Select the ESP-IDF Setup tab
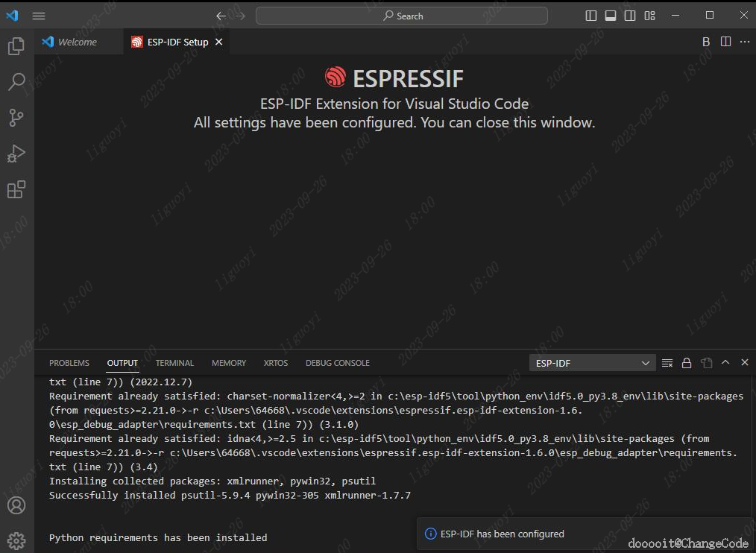The height and width of the screenshot is (553, 756). (x=177, y=42)
